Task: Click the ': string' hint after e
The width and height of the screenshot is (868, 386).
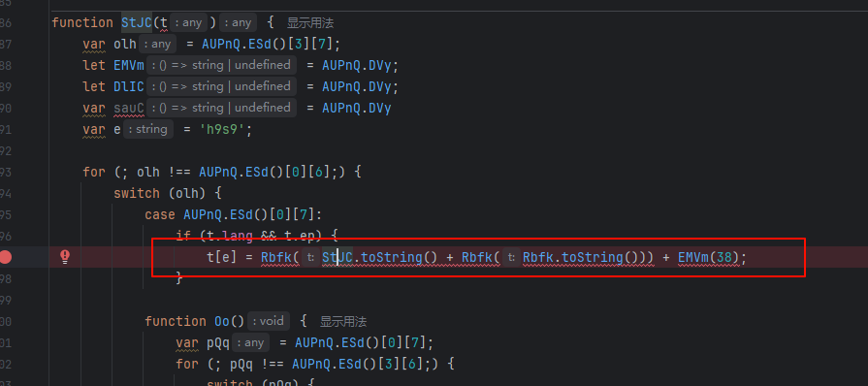Action: point(147,129)
